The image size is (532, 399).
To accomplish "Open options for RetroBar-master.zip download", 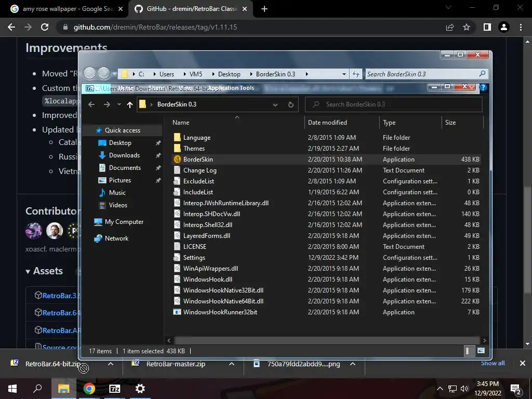I will [232, 364].
